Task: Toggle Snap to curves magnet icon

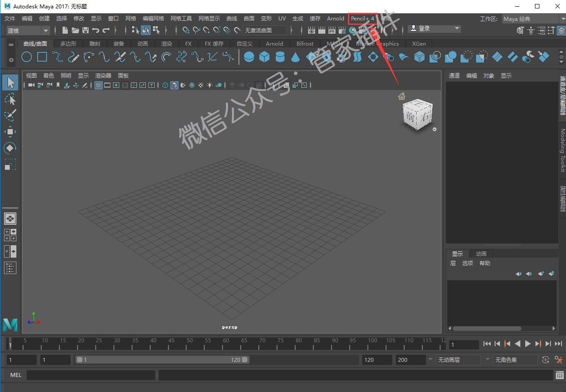Action: (x=196, y=30)
